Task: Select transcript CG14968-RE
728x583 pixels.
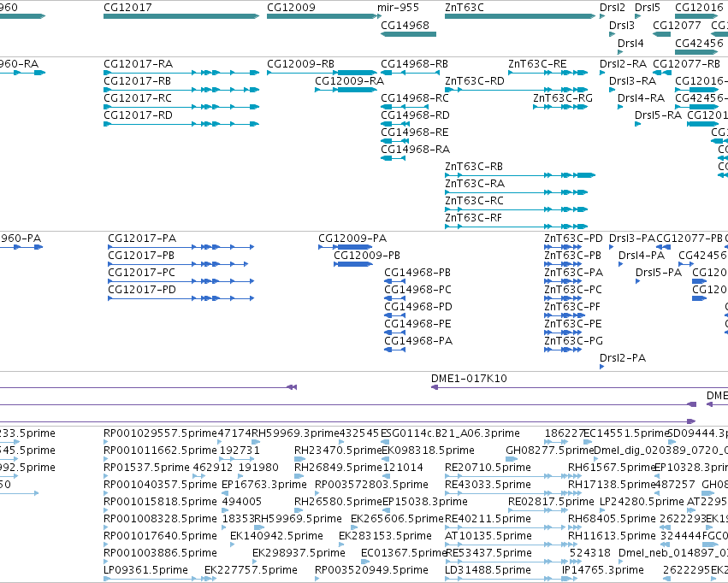Action: click(393, 141)
